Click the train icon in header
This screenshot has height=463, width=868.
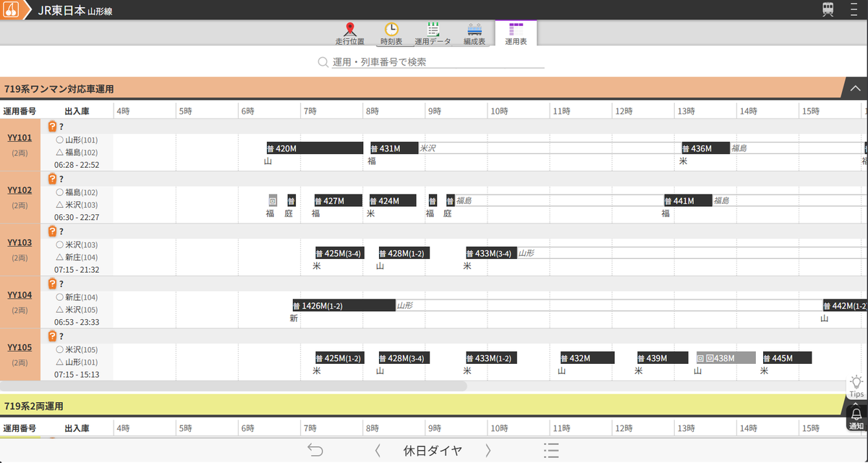coord(828,9)
